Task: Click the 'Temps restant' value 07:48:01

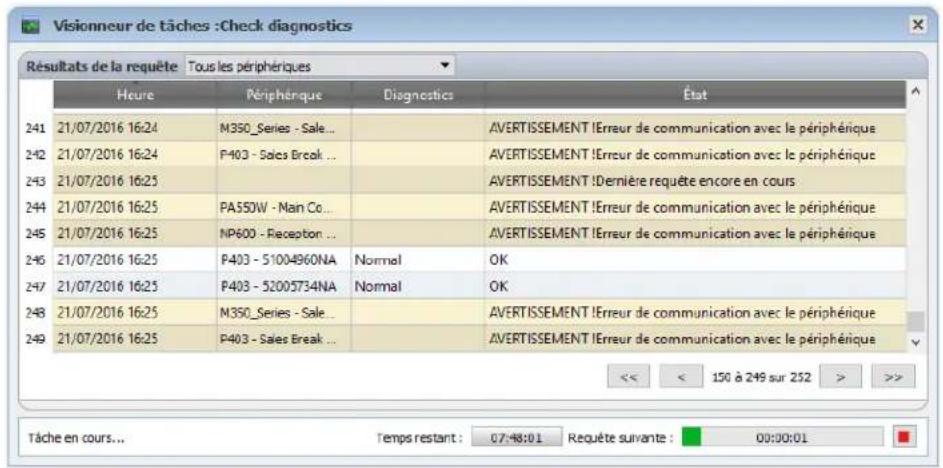Action: 517,438
